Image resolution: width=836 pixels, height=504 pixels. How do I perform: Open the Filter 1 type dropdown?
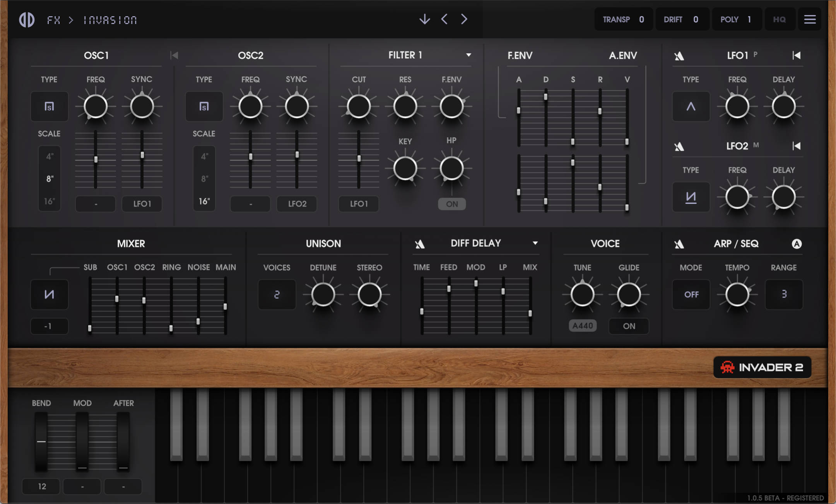(x=469, y=55)
